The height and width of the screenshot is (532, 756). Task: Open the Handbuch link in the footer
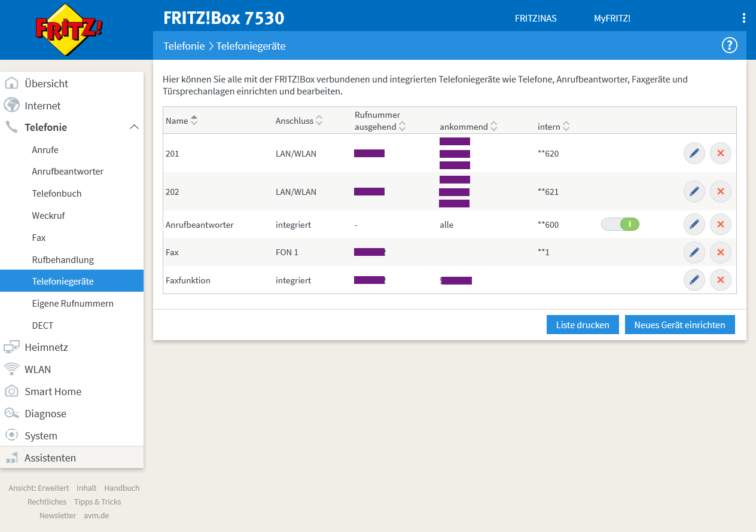point(121,488)
